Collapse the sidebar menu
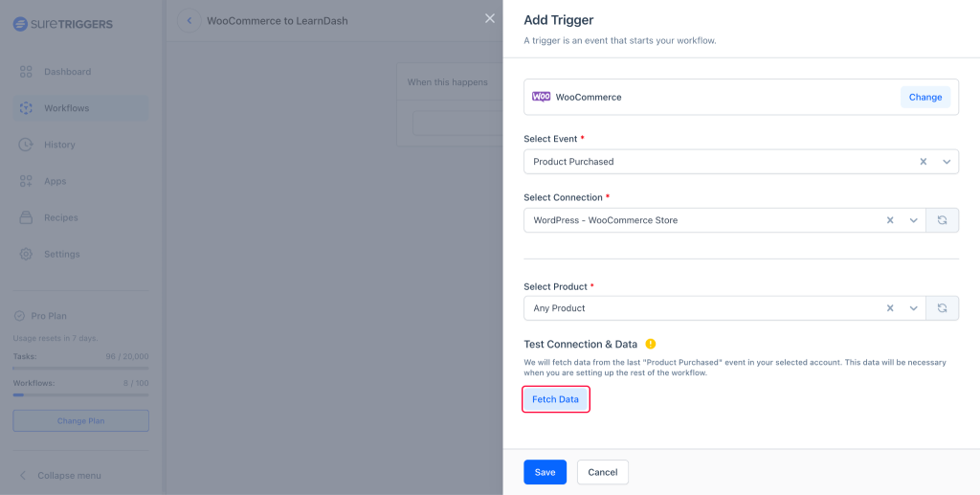980x495 pixels. (69, 476)
